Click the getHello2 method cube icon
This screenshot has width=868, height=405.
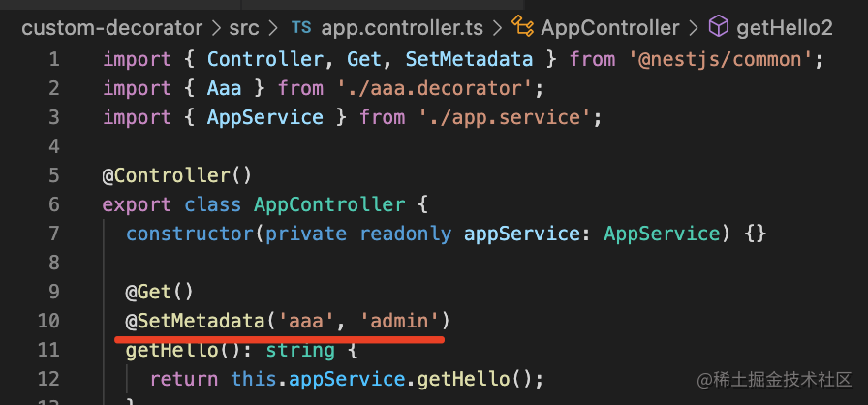(719, 26)
